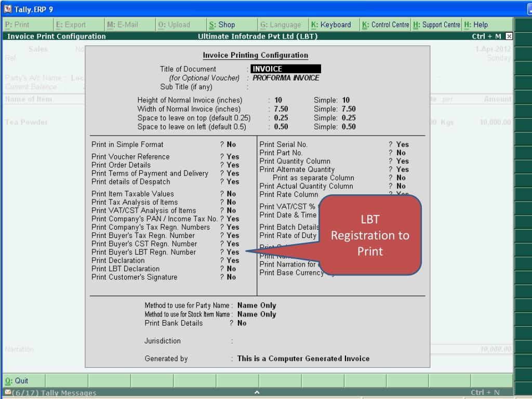Click the E: Export button
This screenshot has width=532, height=399.
pyautogui.click(x=79, y=25)
